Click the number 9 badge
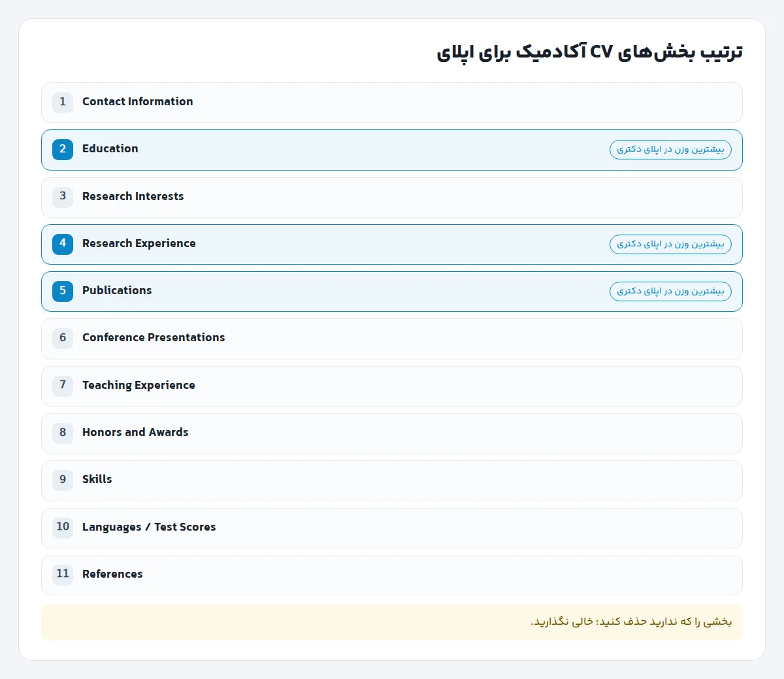 (63, 479)
